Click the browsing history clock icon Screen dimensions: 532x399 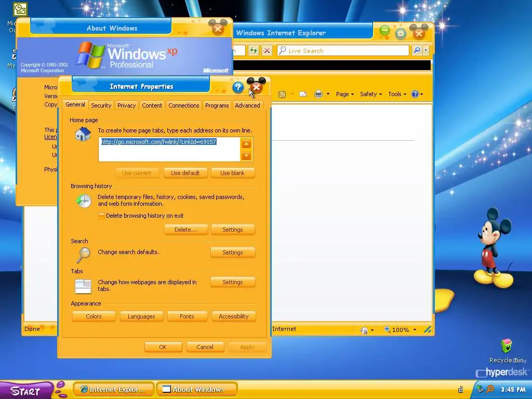click(84, 201)
